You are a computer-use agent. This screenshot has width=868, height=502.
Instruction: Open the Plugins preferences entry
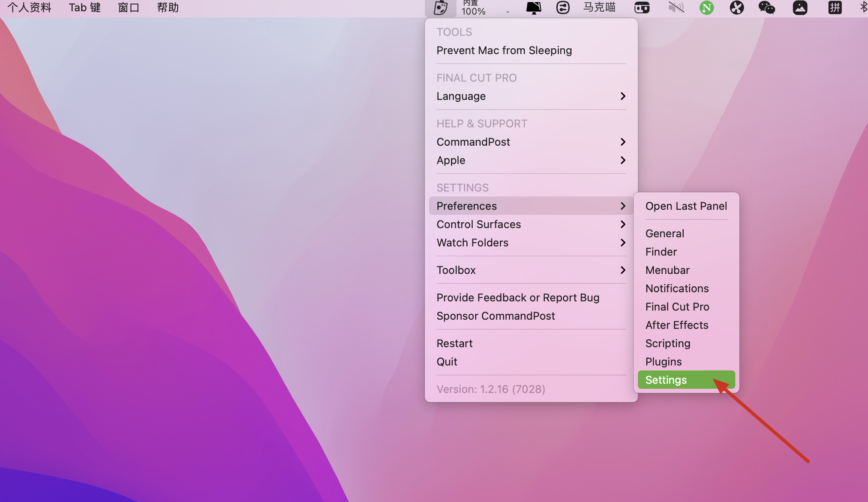[663, 362]
